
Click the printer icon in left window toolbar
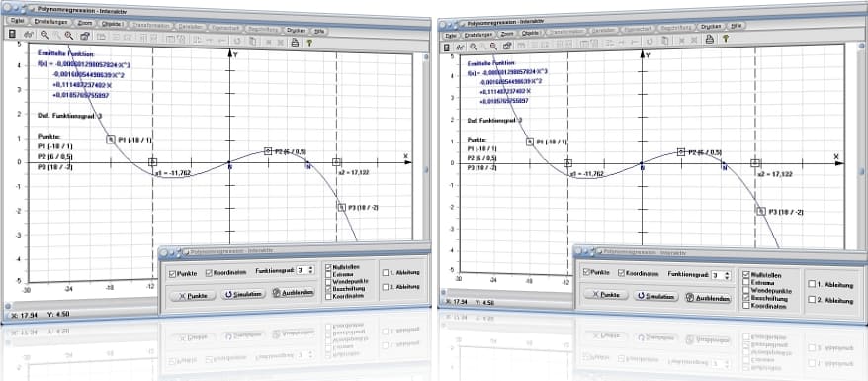point(295,43)
